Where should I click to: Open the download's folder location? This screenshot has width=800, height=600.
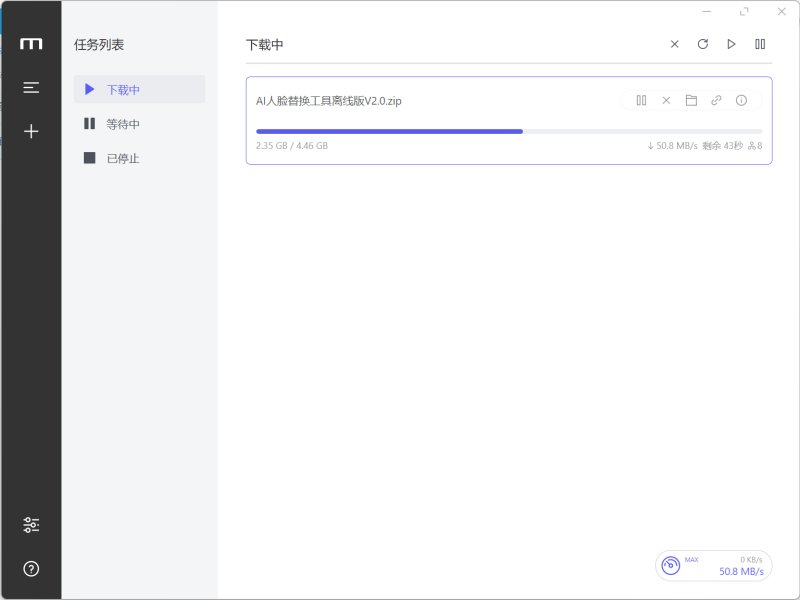tap(691, 100)
